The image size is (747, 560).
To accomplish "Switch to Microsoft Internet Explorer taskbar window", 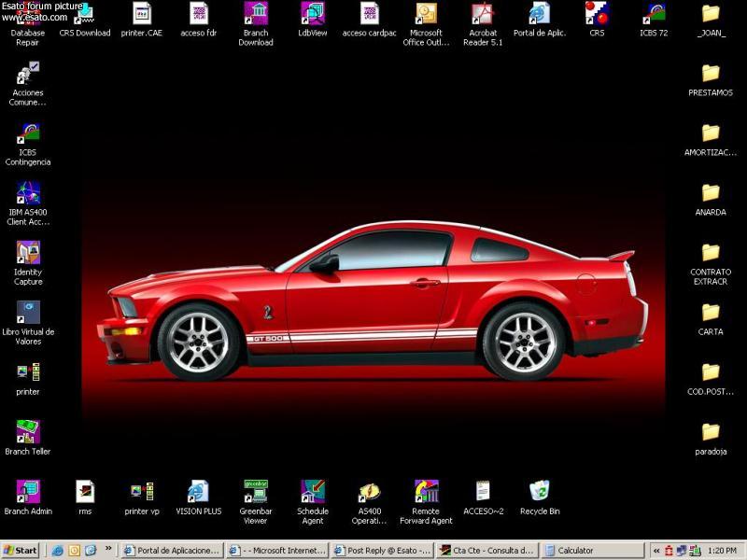I will [277, 551].
